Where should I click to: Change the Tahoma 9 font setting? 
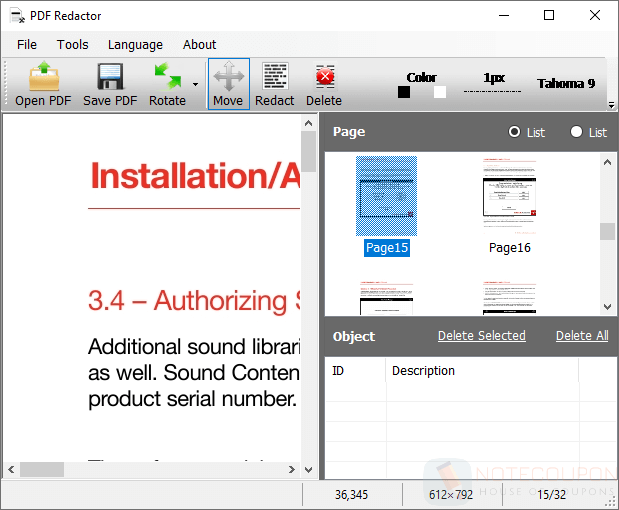(x=566, y=84)
